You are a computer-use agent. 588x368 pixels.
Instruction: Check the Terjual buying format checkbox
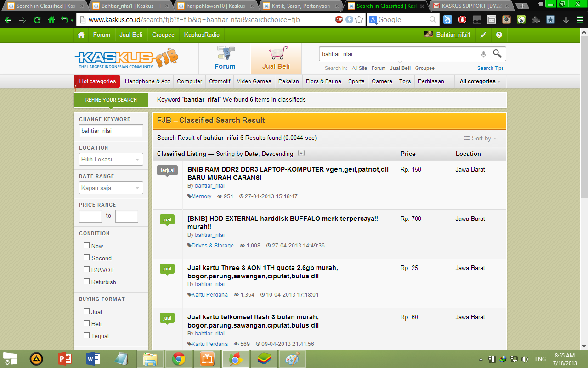pyautogui.click(x=86, y=335)
